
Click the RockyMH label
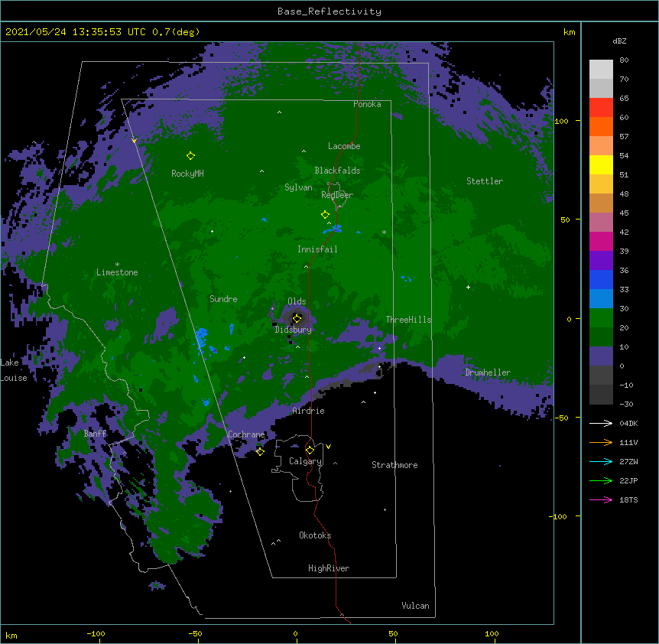(187, 173)
